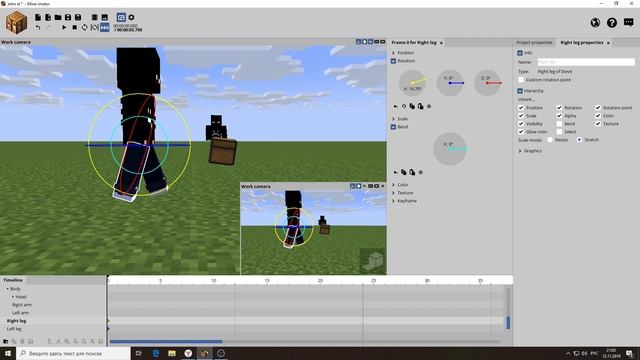This screenshot has width=640, height=360.
Task: Collapse the Rotation section
Action: coord(393,61)
